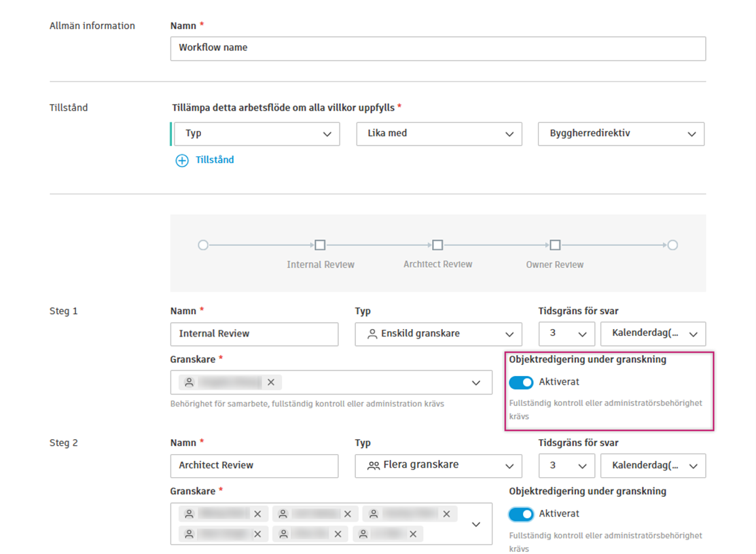Expand the Lika med operator dropdown
The image size is (756, 554).
[439, 134]
